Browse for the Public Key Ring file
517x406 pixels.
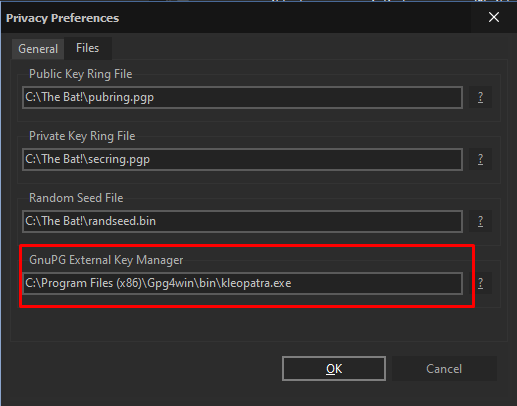coord(480,97)
